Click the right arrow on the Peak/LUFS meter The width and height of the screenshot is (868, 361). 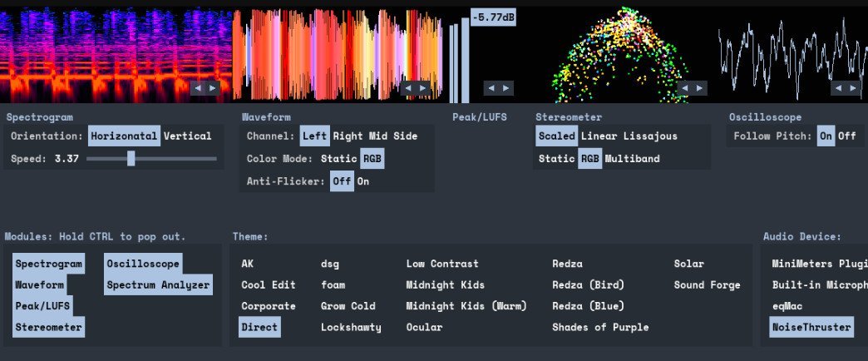pos(506,87)
